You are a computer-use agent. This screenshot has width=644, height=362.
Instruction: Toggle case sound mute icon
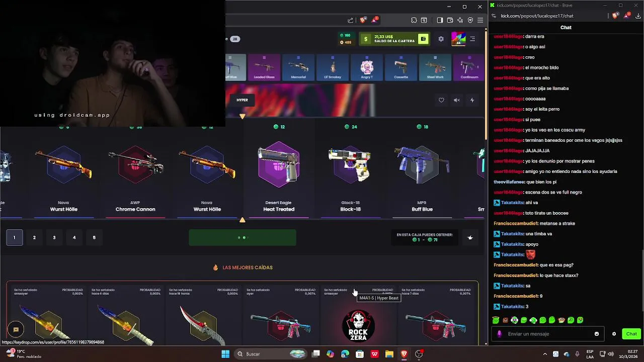coord(457,100)
